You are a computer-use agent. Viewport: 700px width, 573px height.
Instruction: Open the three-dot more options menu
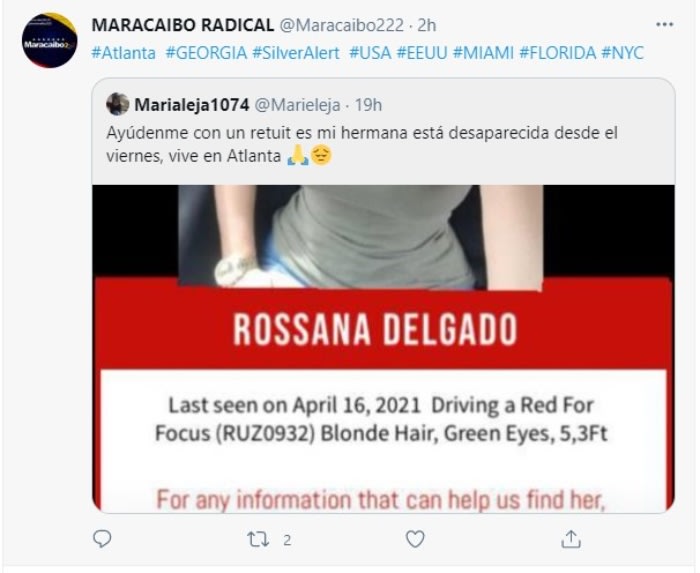click(x=664, y=25)
